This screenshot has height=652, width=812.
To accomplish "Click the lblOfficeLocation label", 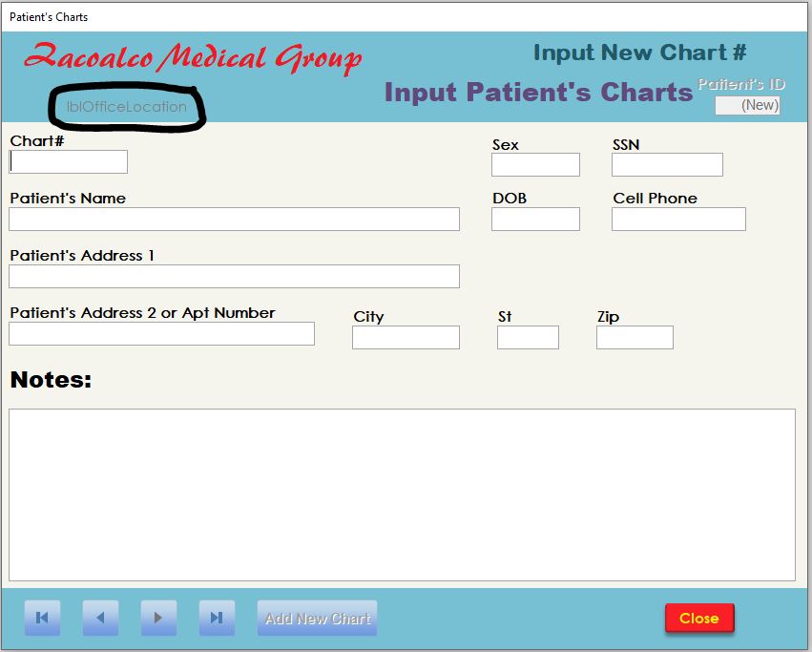I will click(x=126, y=107).
